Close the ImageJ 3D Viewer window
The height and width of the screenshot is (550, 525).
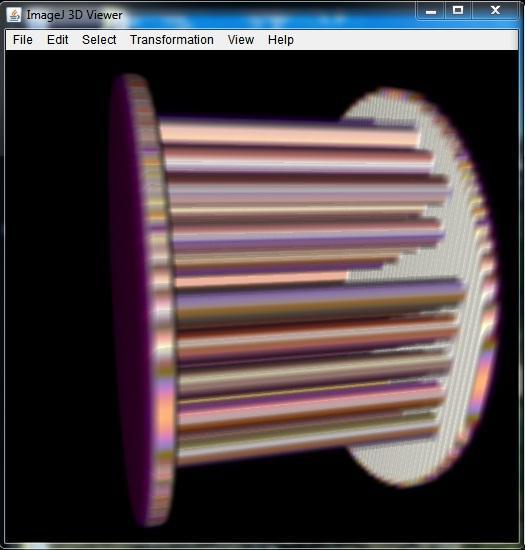[x=495, y=11]
